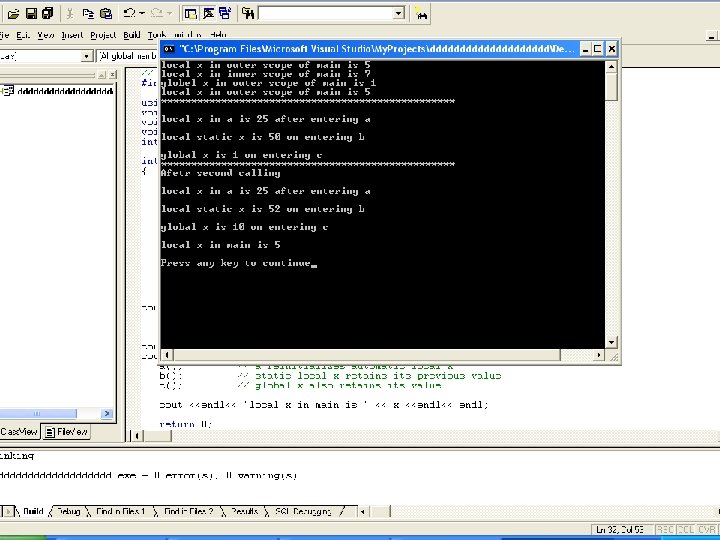This screenshot has width=720, height=540.
Task: Click the COL status bar indicator
Action: [x=686, y=529]
